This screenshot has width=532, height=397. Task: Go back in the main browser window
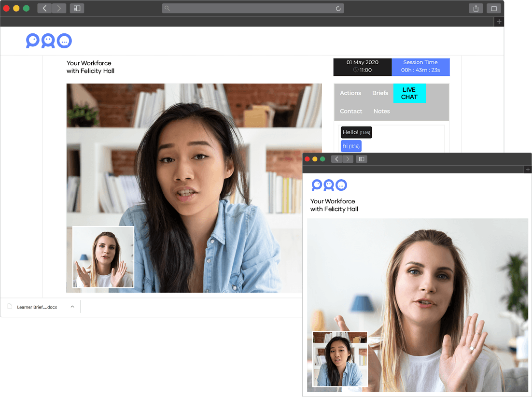coord(44,8)
